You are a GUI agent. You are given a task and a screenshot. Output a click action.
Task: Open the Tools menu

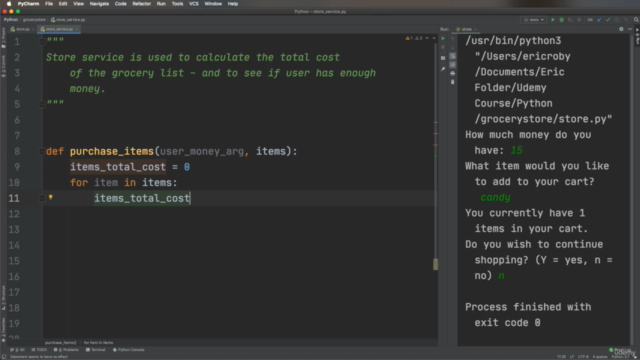[x=177, y=4]
